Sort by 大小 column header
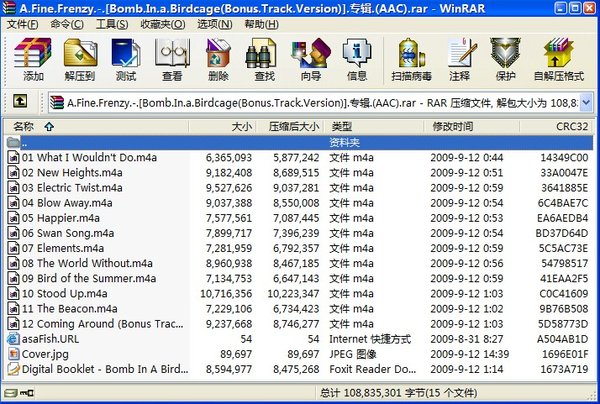Screen dimensions: 600x404 (222, 126)
